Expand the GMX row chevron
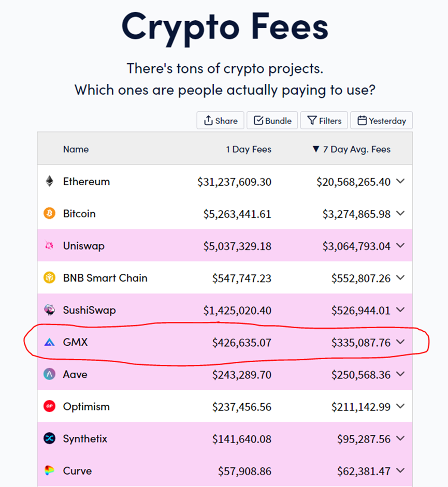Image resolution: width=448 pixels, height=487 pixels. [x=400, y=342]
